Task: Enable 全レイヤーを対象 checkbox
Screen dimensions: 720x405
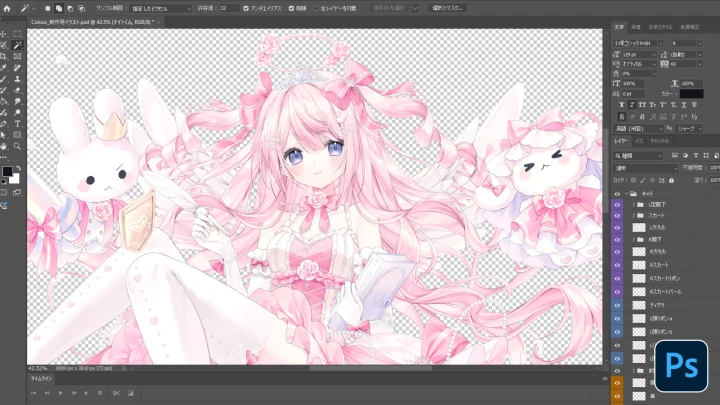Action: 315,8
